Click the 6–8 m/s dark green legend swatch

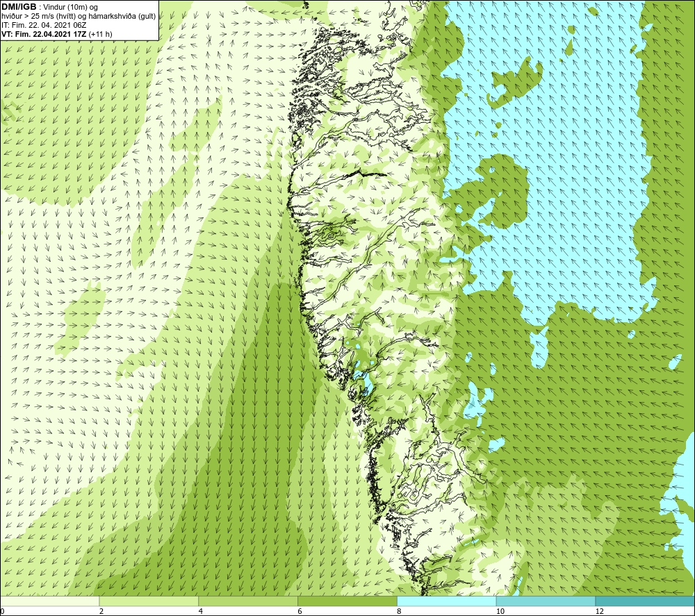click(347, 601)
